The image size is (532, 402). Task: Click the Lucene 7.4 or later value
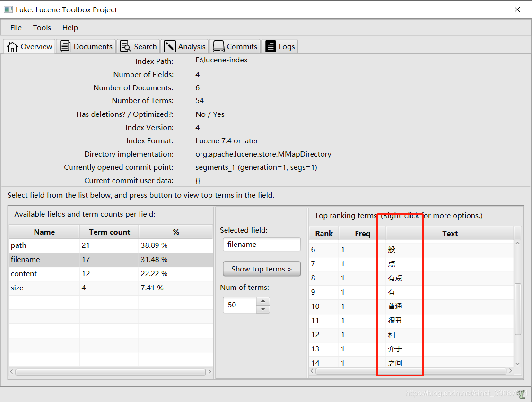227,141
